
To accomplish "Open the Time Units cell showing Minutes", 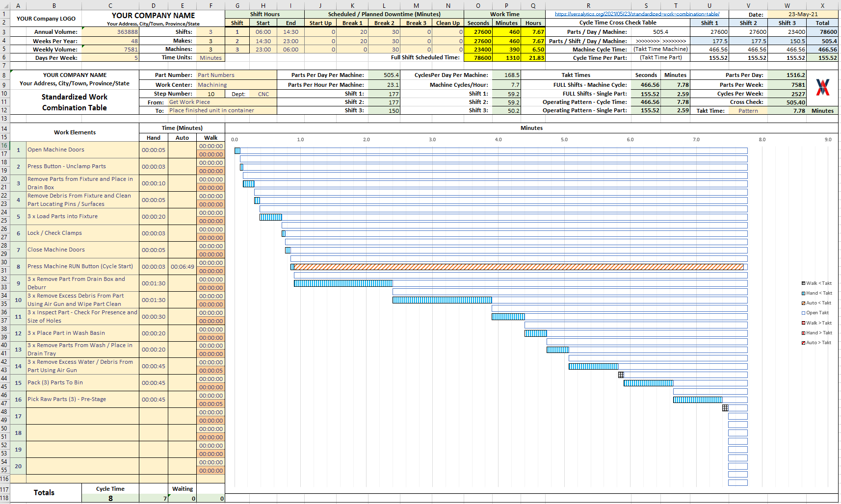I will [x=210, y=57].
